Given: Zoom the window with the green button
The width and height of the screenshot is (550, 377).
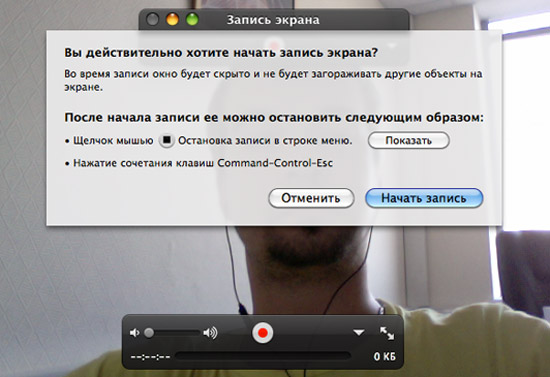Looking at the screenshot, I should click(192, 19).
